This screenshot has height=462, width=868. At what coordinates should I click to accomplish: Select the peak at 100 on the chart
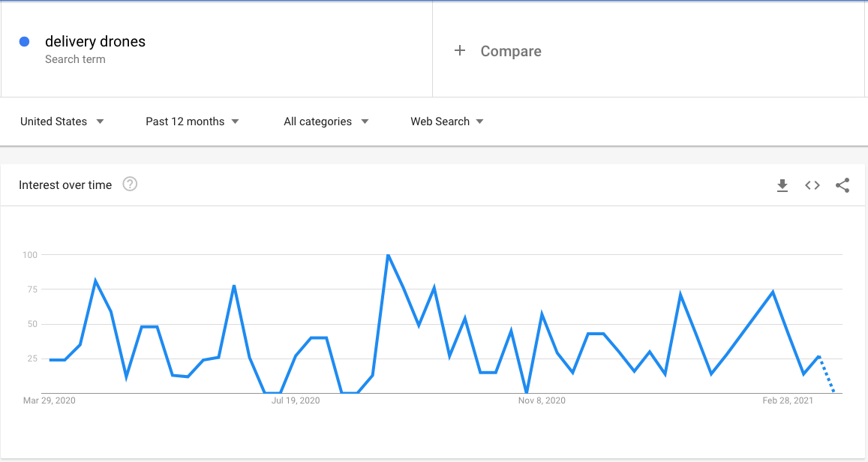(x=388, y=255)
